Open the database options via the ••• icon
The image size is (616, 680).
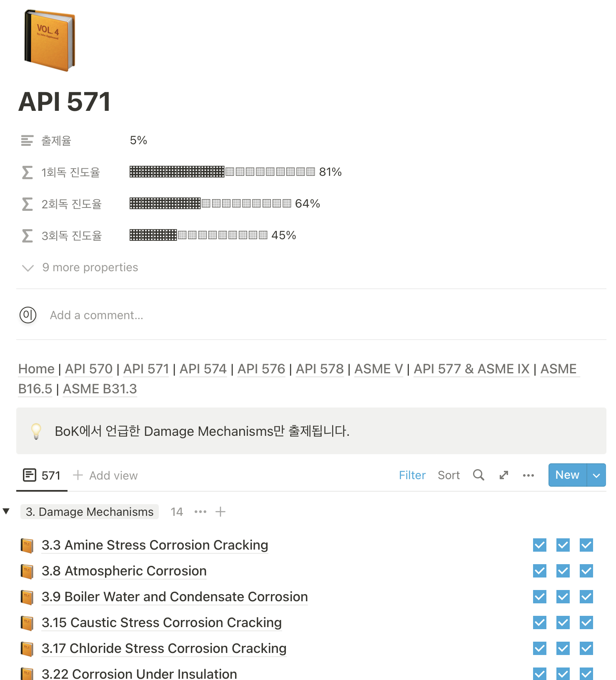528,475
